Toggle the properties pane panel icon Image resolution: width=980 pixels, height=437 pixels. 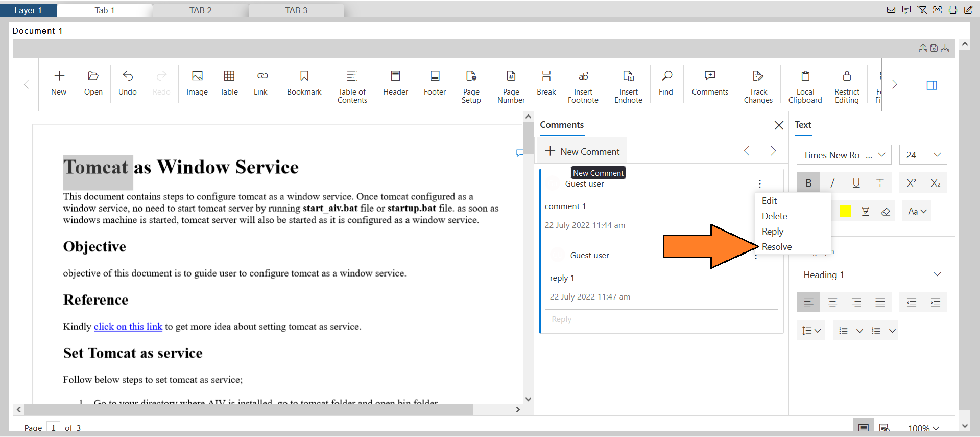click(932, 85)
